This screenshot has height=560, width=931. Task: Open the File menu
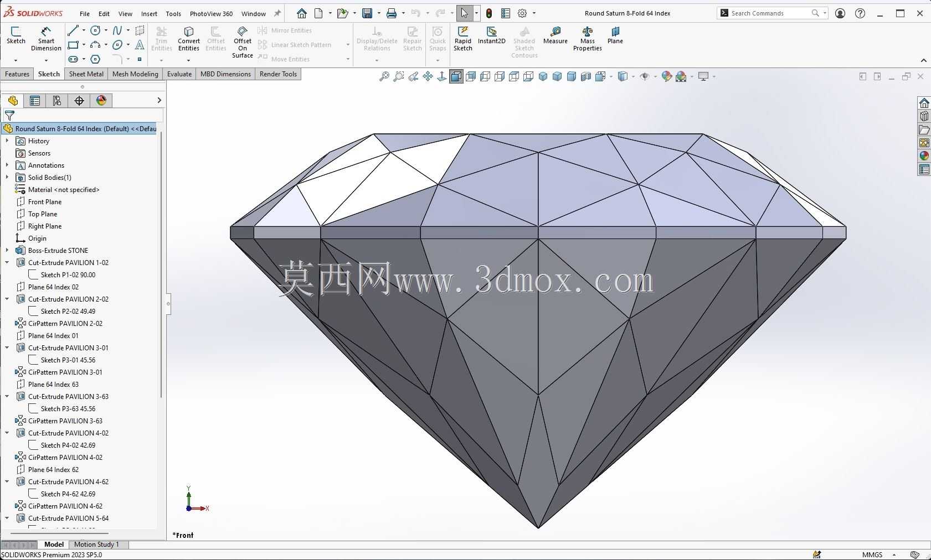(x=85, y=14)
